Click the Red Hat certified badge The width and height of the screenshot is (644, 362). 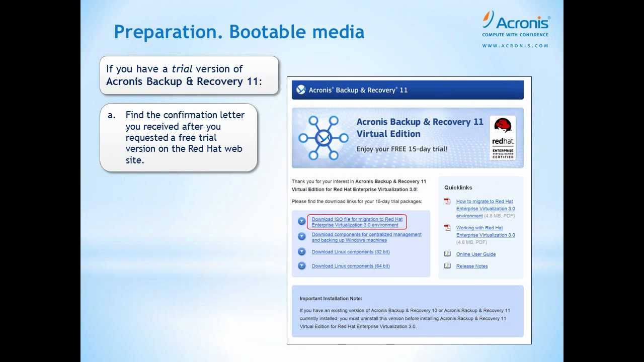click(x=503, y=138)
